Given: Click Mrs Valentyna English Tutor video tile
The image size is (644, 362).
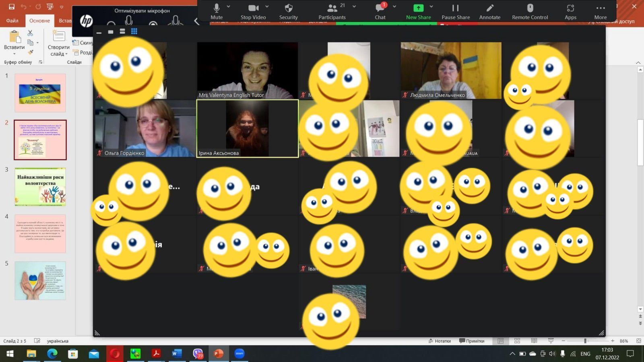Looking at the screenshot, I should pos(248,70).
